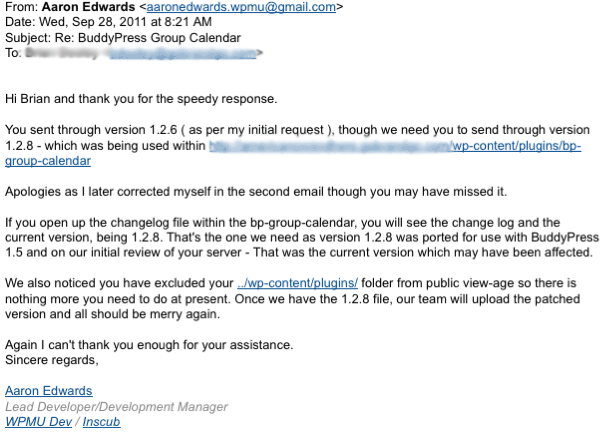The width and height of the screenshot is (604, 437).
Task: Click the Lead Developer/Development Manager title text
Action: coord(117,407)
